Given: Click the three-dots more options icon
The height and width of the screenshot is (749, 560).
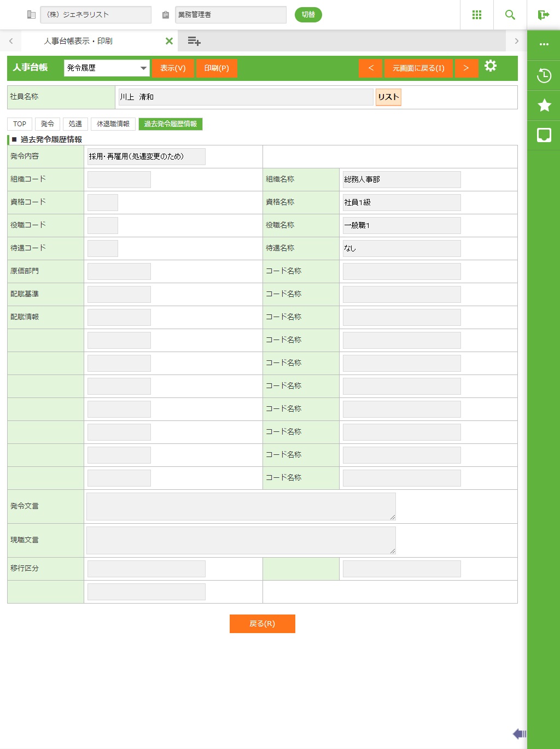Looking at the screenshot, I should tap(544, 44).
